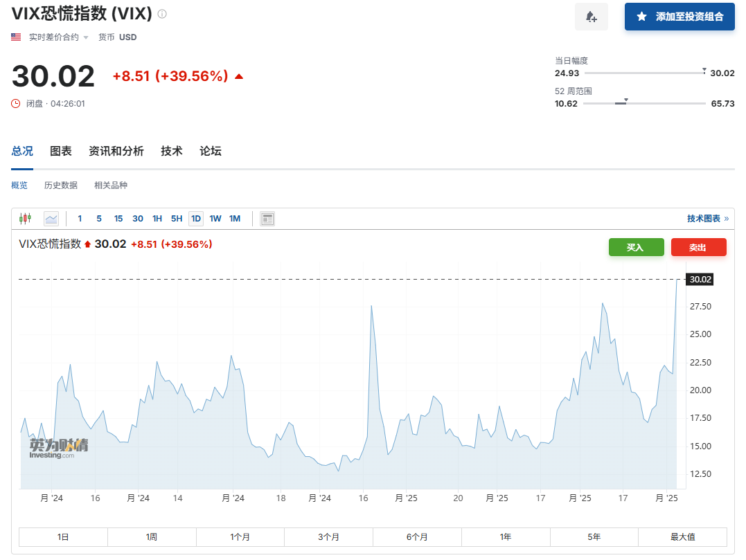
Task: Open 历史数据 sub-tab
Action: 61,186
